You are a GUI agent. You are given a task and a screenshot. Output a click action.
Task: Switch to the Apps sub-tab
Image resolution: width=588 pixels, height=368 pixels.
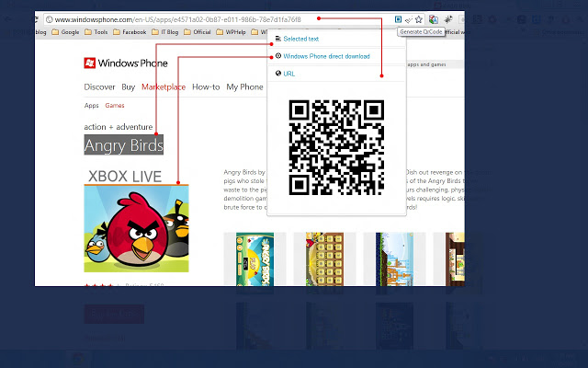point(92,106)
